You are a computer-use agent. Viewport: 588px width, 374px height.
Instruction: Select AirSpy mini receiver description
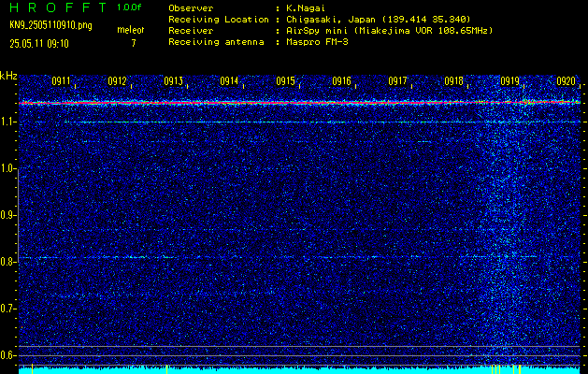(x=390, y=31)
